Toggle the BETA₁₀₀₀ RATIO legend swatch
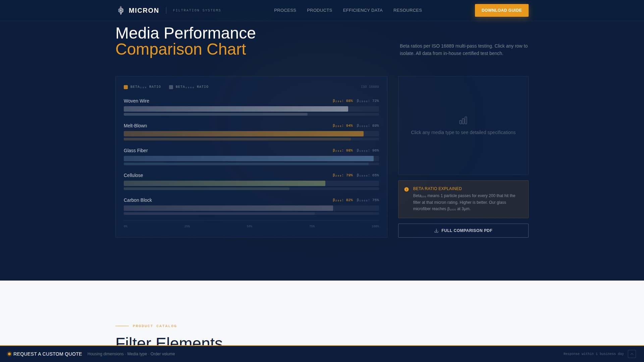644x362 pixels. coord(171,87)
